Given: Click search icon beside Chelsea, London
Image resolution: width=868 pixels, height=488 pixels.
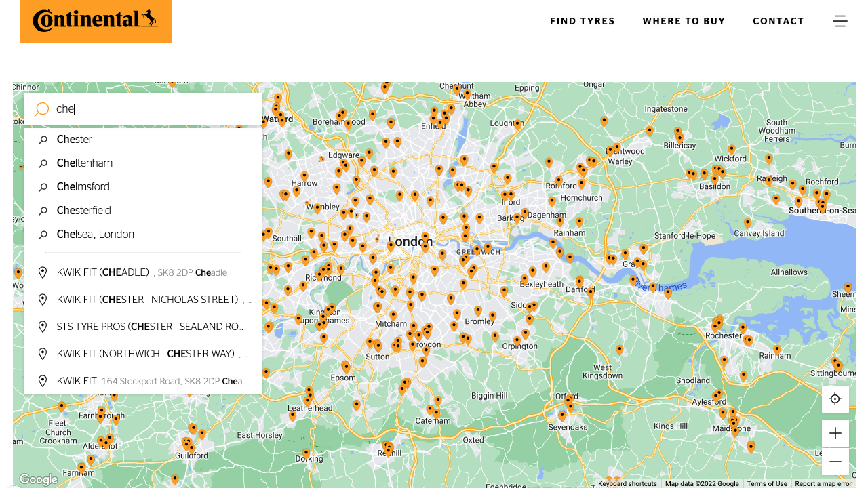Looking at the screenshot, I should pyautogui.click(x=43, y=235).
